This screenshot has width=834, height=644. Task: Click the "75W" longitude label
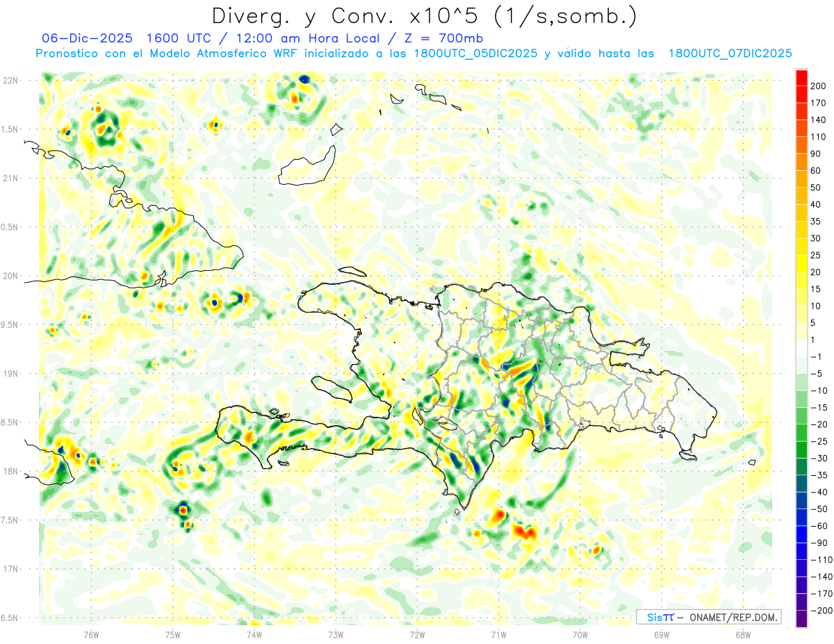click(173, 634)
